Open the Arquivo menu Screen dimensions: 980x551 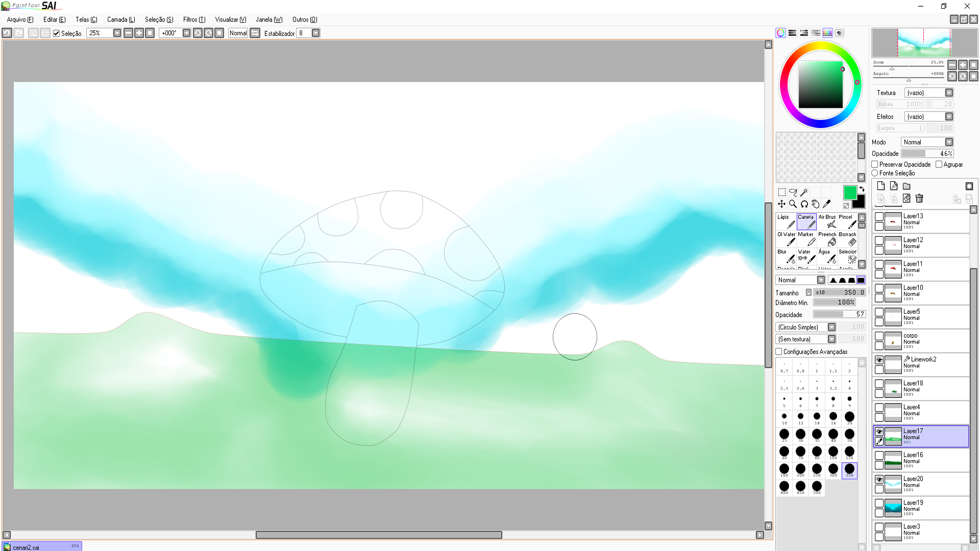[20, 19]
